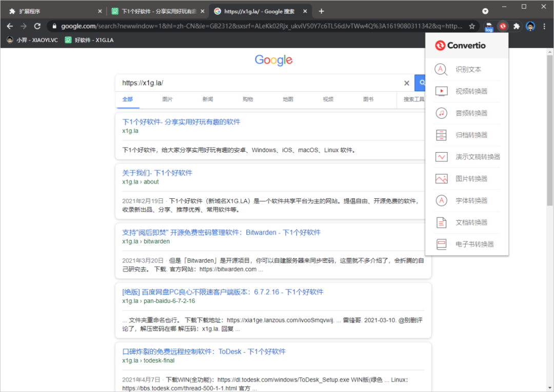The width and height of the screenshot is (554, 392).
Task: Open the 识别文本 OCR tool
Action: coord(468,70)
